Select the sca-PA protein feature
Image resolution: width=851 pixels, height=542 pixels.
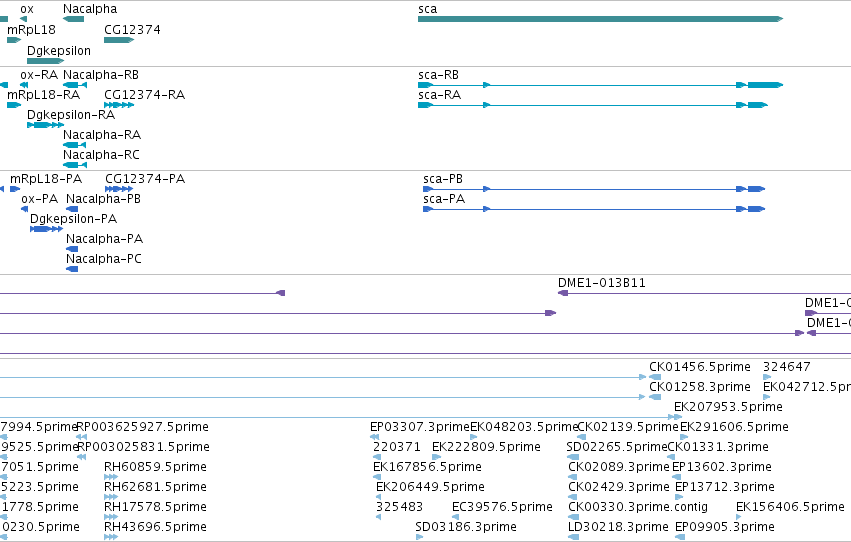(594, 209)
